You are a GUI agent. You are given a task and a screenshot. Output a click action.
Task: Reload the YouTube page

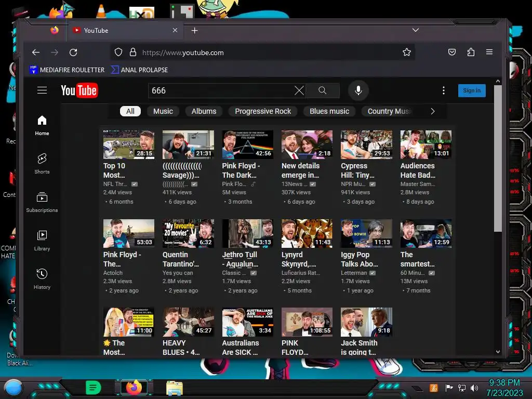click(73, 52)
